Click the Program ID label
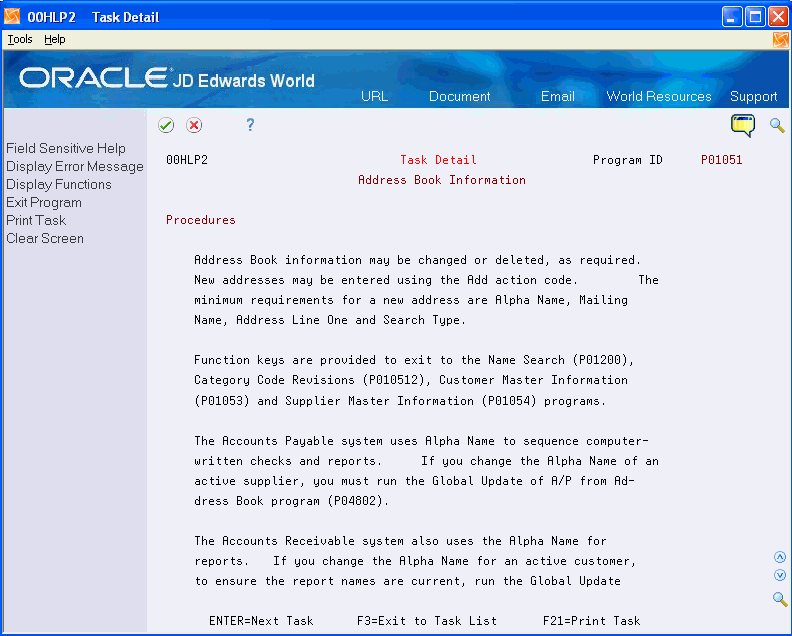The image size is (792, 636). pyautogui.click(x=627, y=160)
